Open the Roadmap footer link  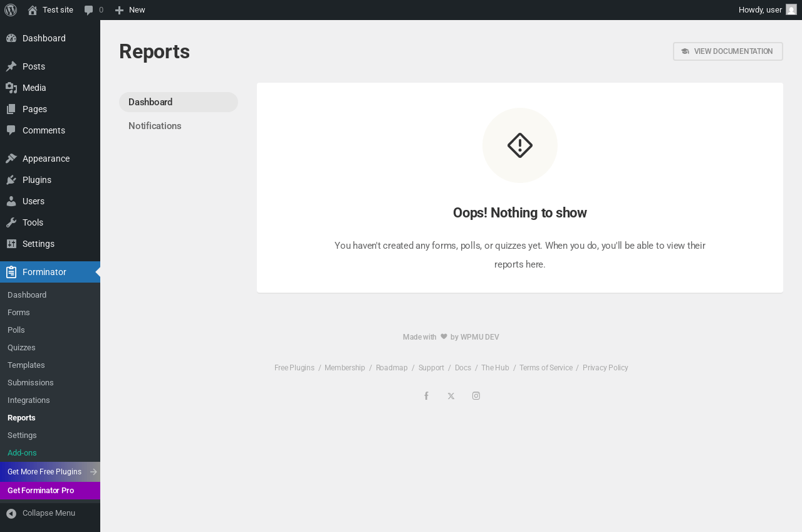coord(392,368)
